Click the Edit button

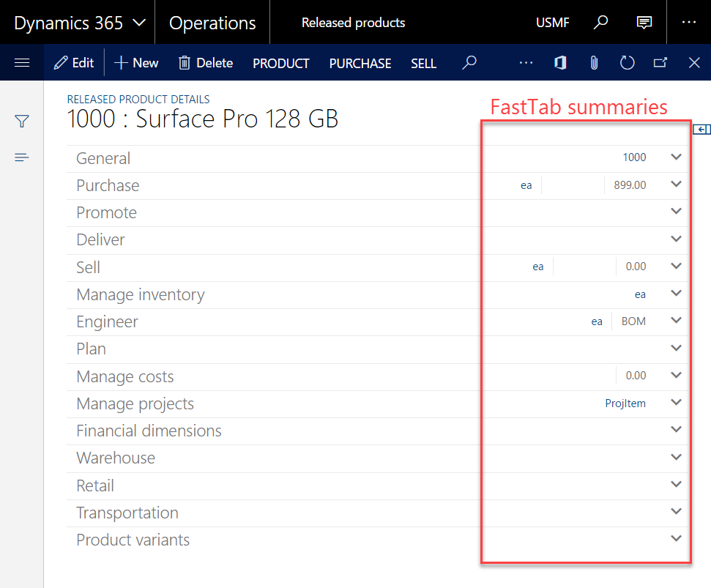tap(74, 63)
